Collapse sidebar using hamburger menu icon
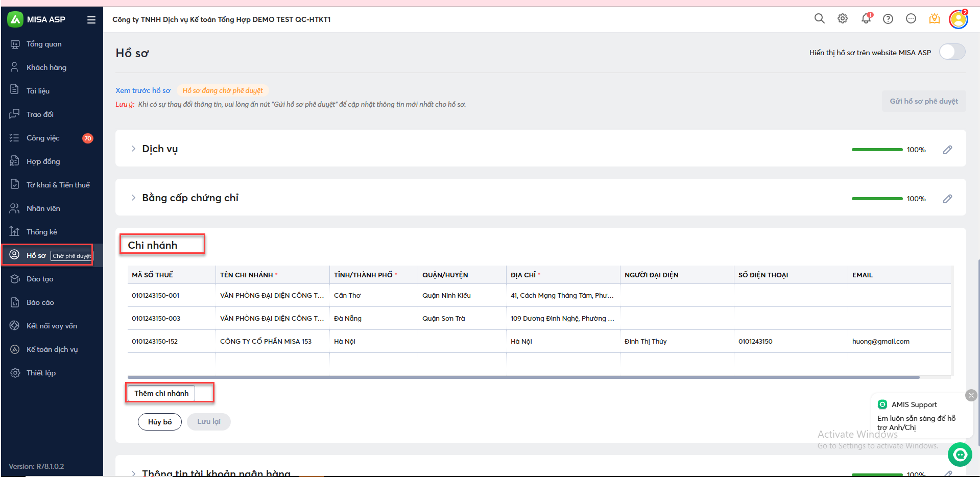Viewport: 980px width, 477px height. (91, 20)
